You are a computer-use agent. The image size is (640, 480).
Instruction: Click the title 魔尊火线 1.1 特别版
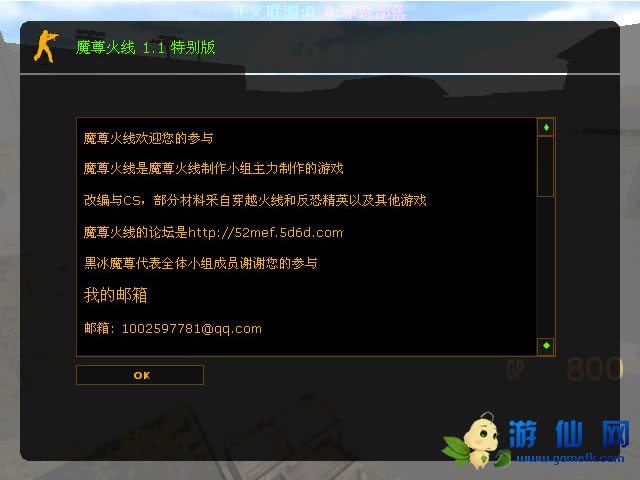pos(145,48)
